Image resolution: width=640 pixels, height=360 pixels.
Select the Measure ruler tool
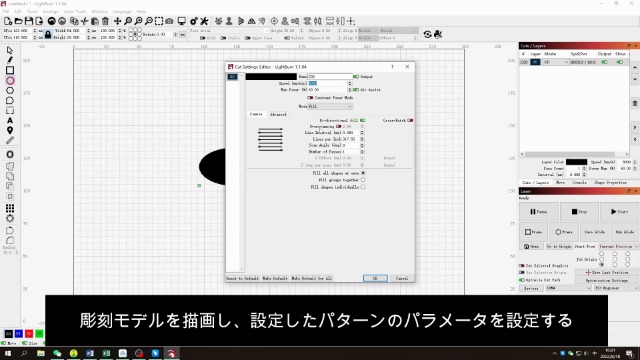coord(10,140)
